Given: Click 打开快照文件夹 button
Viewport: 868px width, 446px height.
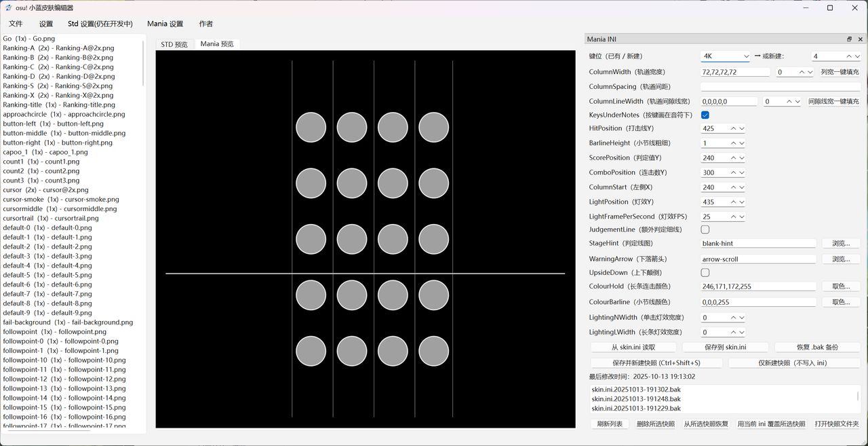Looking at the screenshot, I should point(837,424).
